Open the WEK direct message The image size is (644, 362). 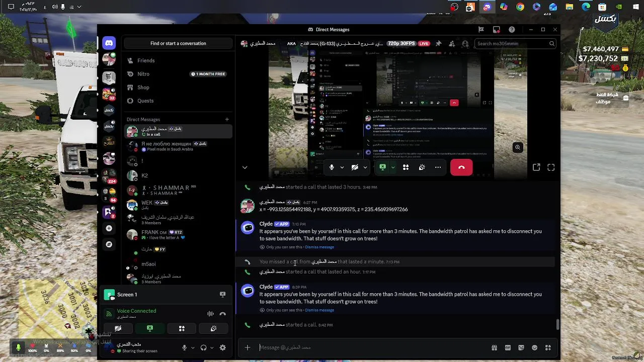pos(178,205)
